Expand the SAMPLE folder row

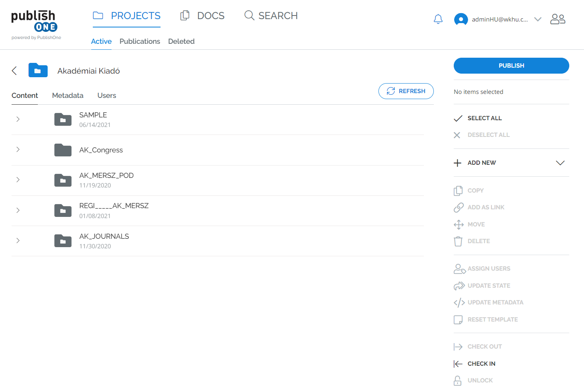click(x=18, y=119)
